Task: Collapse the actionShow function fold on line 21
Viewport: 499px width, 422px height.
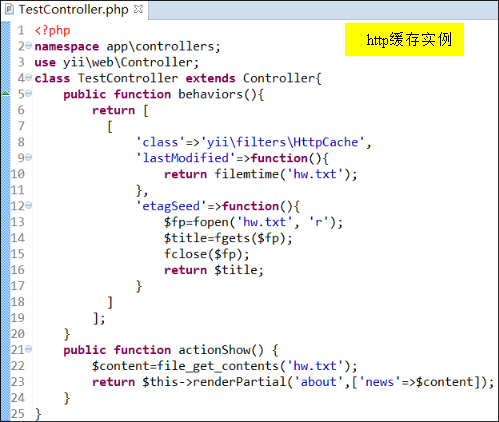Action: point(29,349)
